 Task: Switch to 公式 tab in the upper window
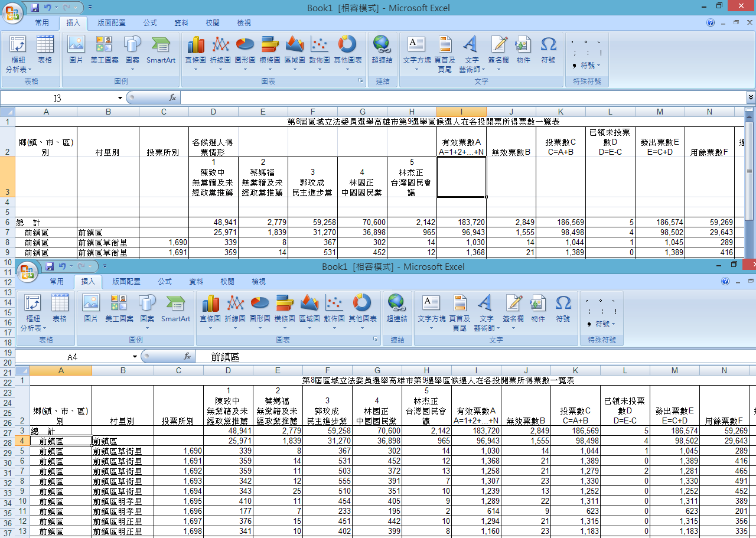150,23
